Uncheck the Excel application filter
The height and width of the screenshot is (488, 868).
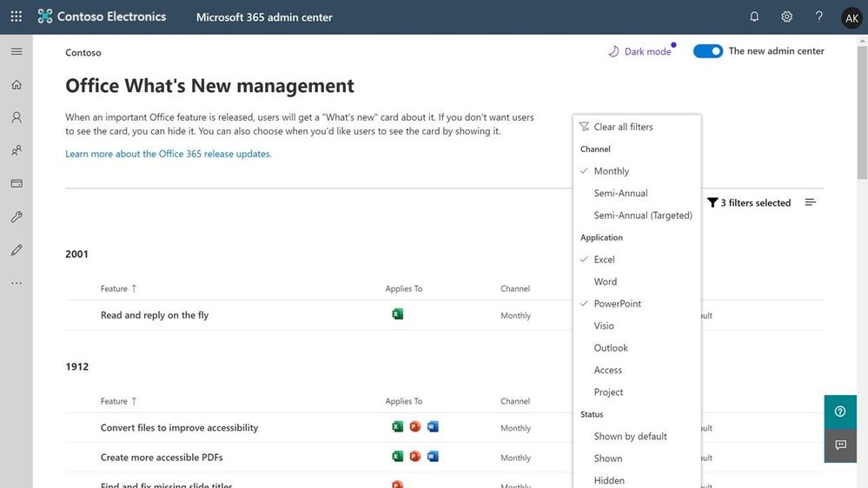click(x=637, y=260)
